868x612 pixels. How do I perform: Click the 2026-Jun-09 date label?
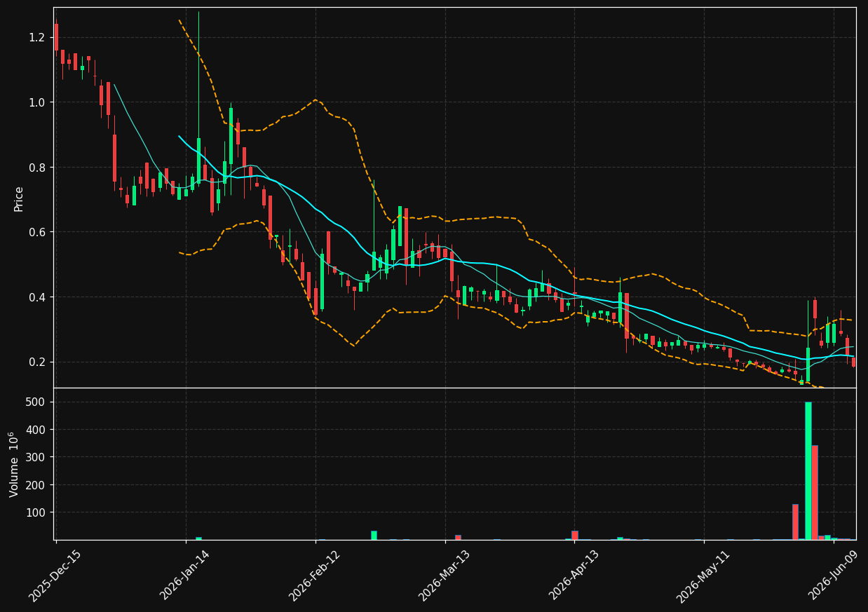(x=833, y=576)
